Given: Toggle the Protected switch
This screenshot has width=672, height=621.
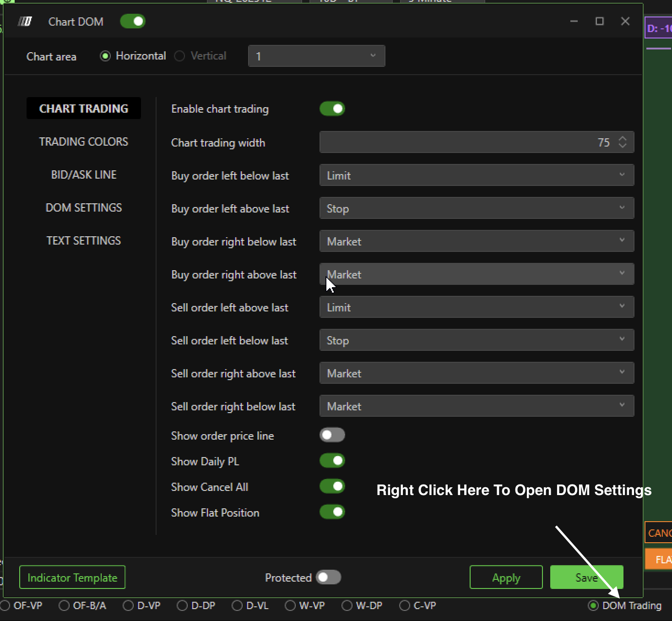Looking at the screenshot, I should [x=328, y=577].
